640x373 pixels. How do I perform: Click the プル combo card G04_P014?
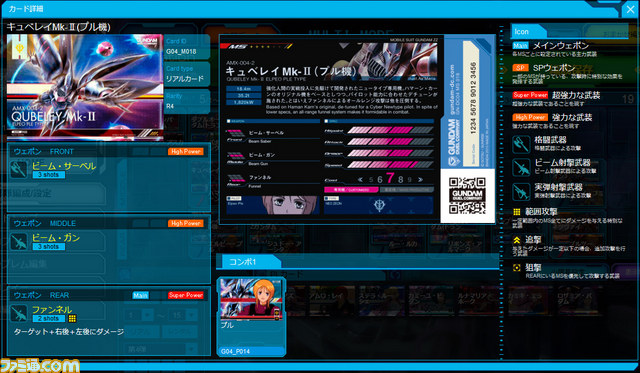point(251,317)
